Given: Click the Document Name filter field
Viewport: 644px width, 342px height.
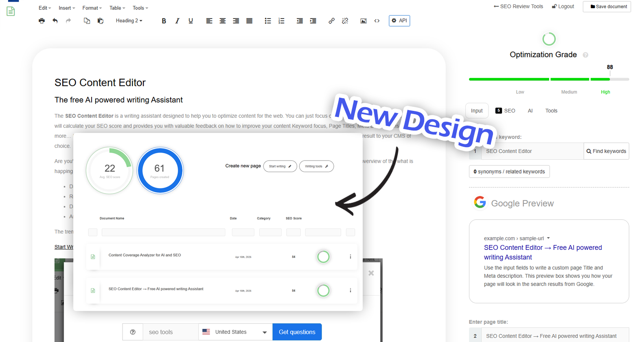Looking at the screenshot, I should click(x=163, y=232).
